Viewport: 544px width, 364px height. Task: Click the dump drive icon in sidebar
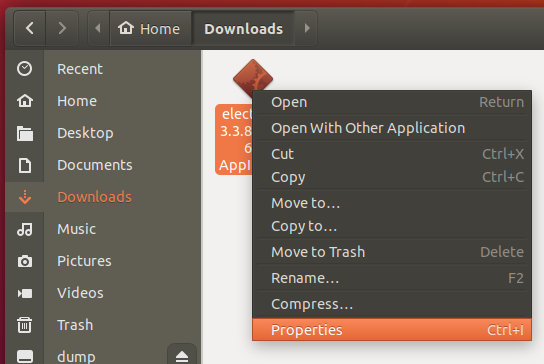point(25,356)
